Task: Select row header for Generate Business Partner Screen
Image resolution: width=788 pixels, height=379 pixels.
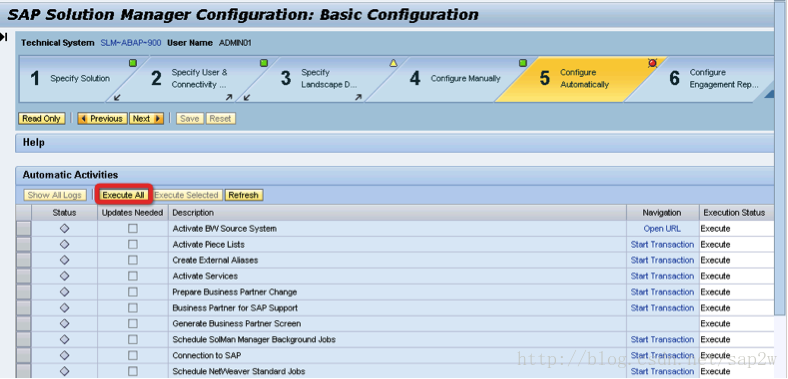Action: coord(24,324)
